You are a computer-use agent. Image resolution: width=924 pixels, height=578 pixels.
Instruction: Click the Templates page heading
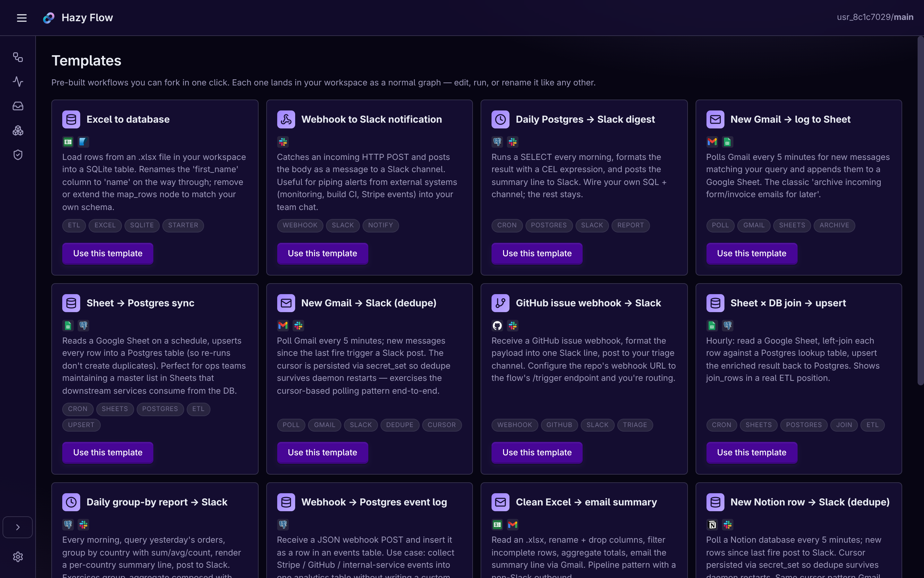tap(86, 61)
